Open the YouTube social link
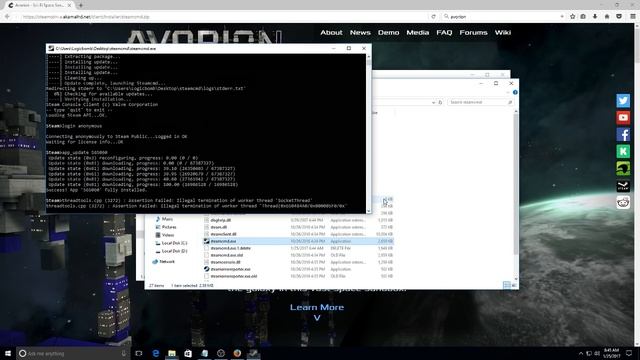 pos(623,118)
